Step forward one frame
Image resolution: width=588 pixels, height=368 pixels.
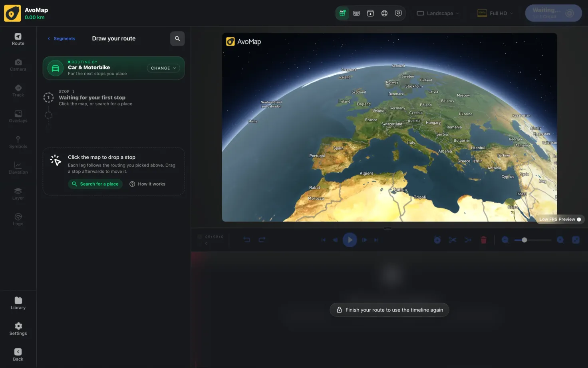[x=364, y=240]
